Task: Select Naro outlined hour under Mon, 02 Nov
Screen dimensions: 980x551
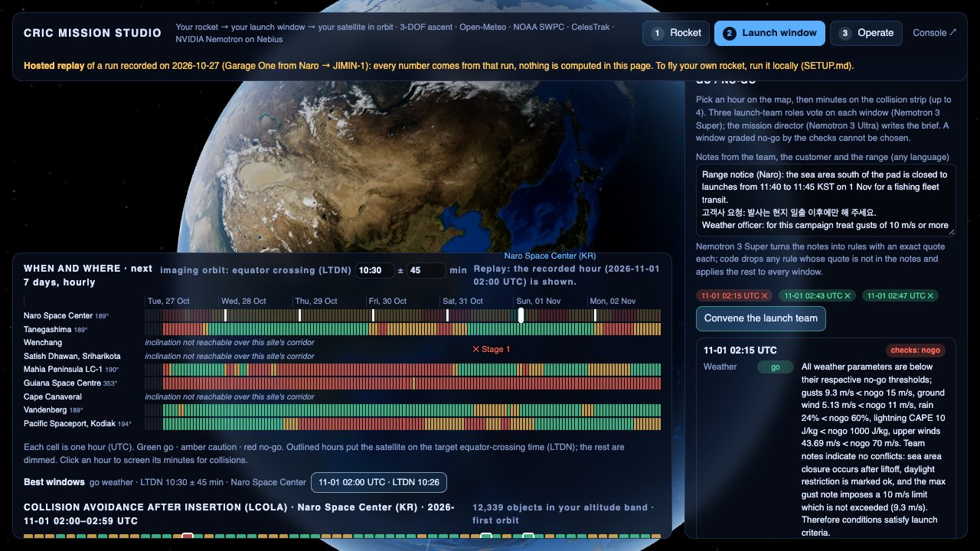Action: (x=595, y=315)
